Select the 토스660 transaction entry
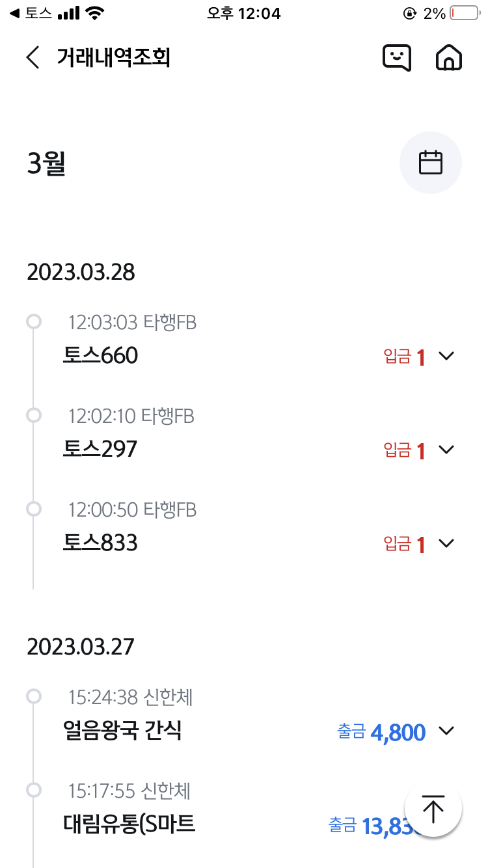488x868 pixels. [101, 356]
